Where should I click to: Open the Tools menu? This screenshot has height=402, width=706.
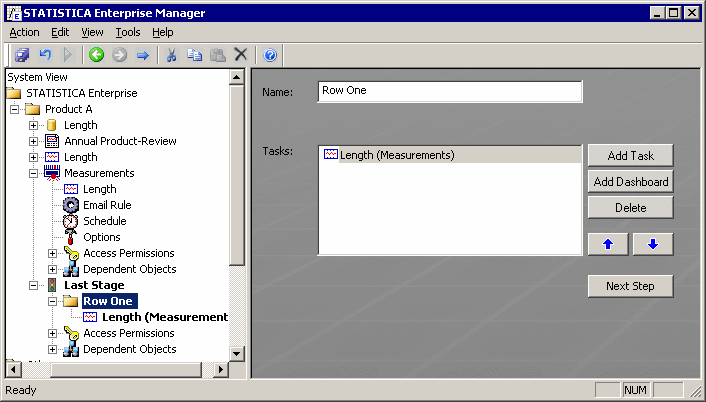click(128, 32)
